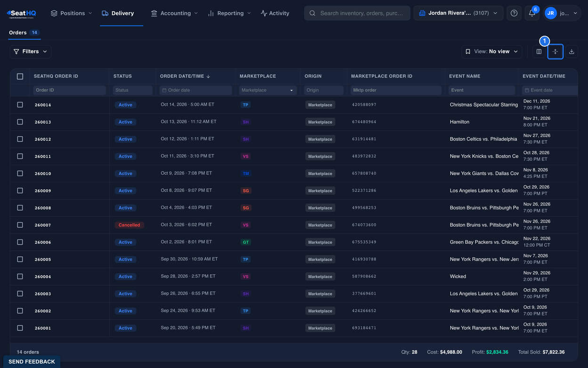Focus the global search inventory field
The width and height of the screenshot is (588, 368).
click(358, 13)
